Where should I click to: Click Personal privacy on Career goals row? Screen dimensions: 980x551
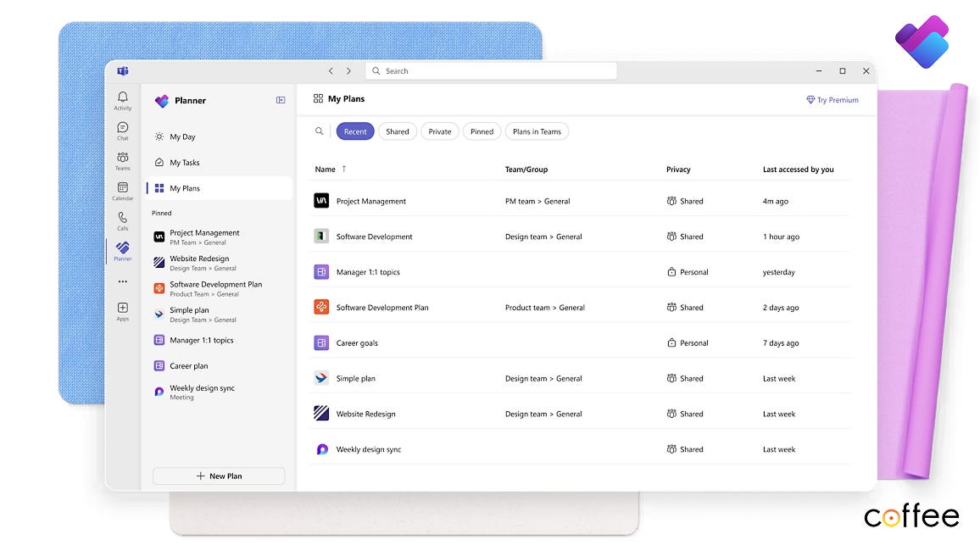click(688, 343)
